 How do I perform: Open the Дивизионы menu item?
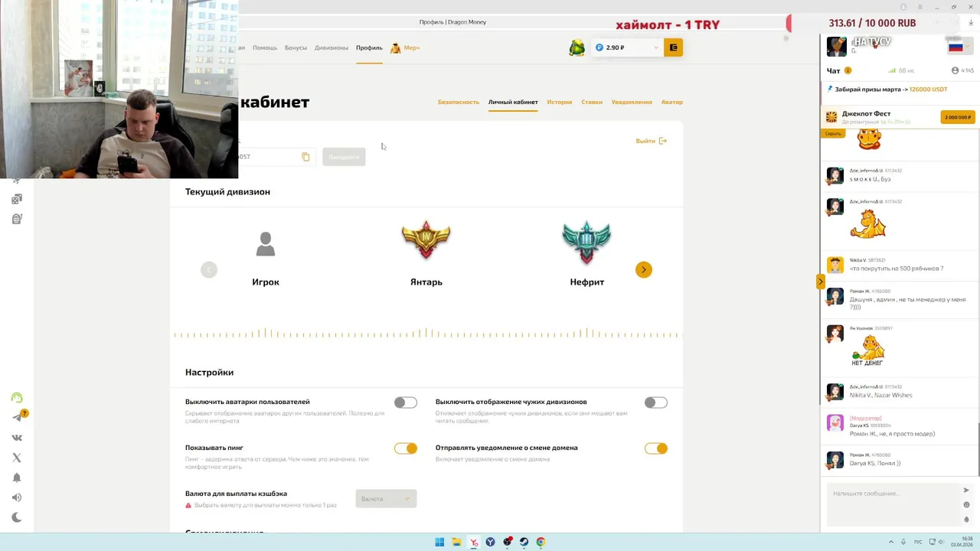[332, 47]
